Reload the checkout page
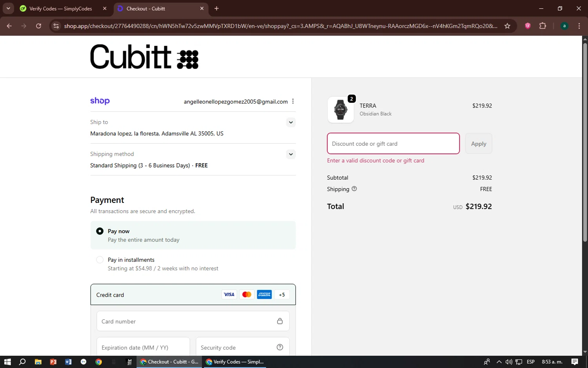This screenshot has width=588, height=368. pos(38,26)
